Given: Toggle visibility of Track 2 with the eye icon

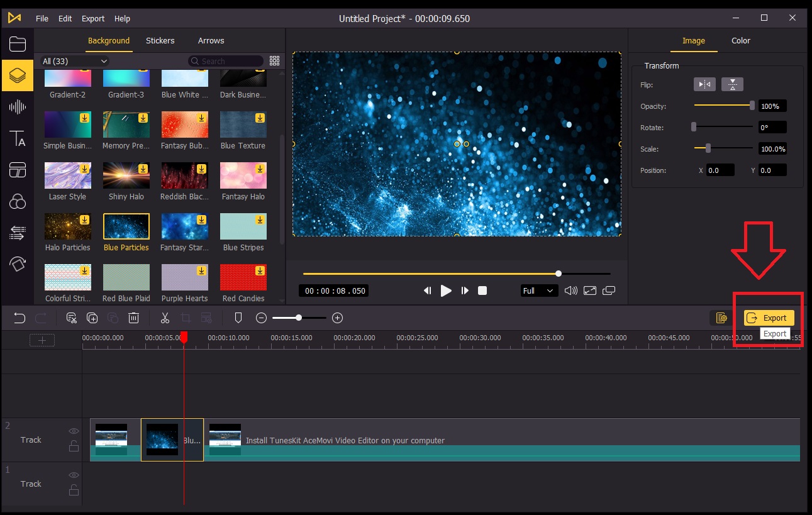Looking at the screenshot, I should point(74,431).
